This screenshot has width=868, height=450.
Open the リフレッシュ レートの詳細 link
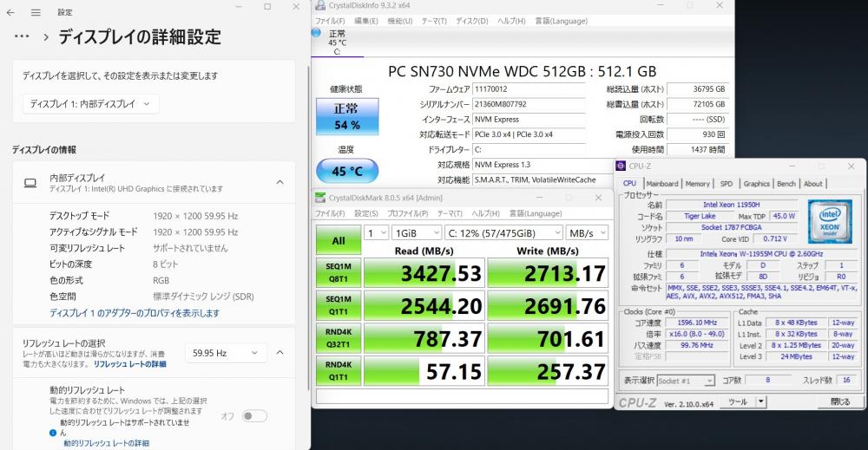[129, 364]
